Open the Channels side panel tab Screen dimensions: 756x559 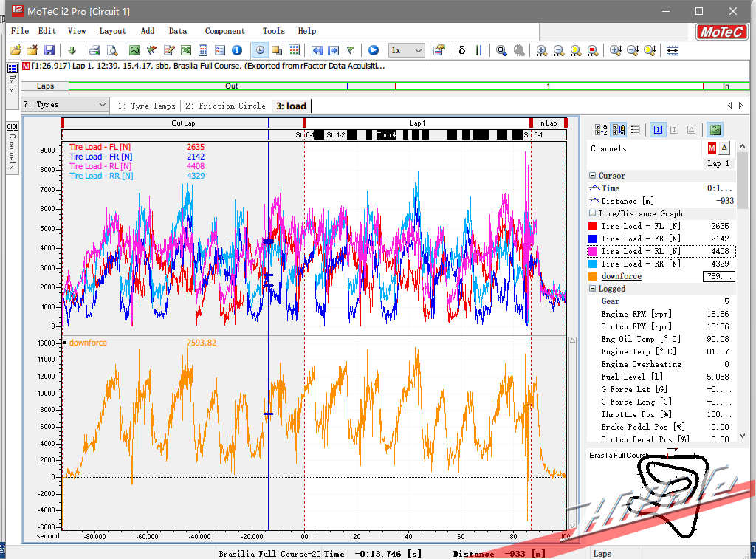tap(13, 147)
